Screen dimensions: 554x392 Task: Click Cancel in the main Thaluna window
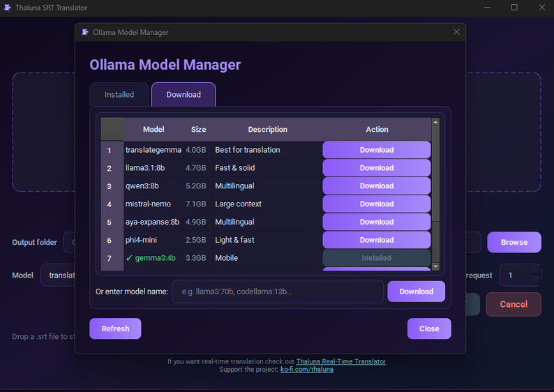click(x=514, y=304)
